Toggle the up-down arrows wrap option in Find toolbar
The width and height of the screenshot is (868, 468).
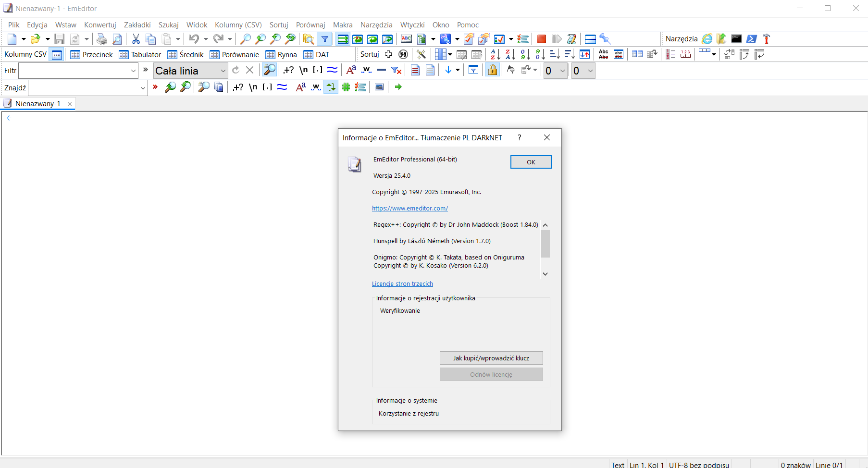[331, 87]
